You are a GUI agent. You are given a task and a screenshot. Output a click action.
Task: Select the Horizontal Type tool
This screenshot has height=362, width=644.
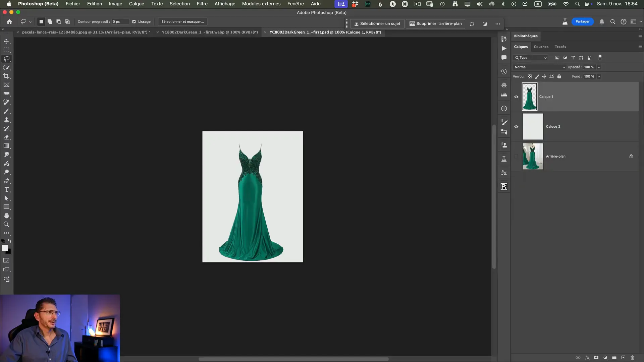coord(6,189)
